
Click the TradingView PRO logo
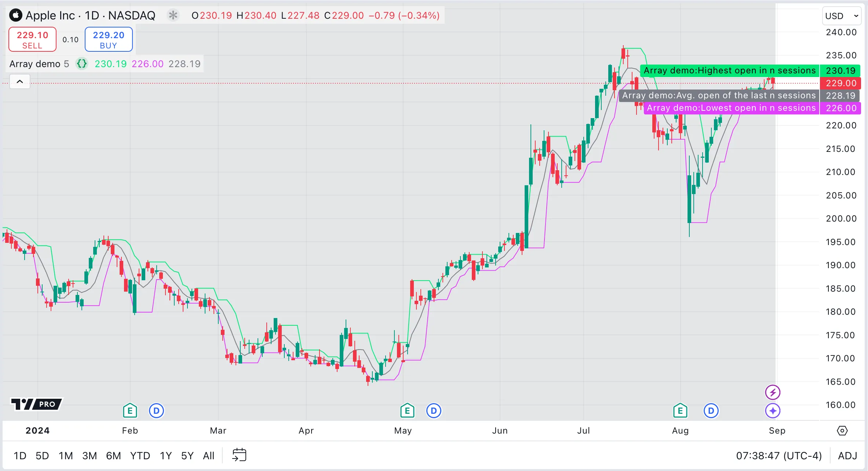tap(37, 404)
